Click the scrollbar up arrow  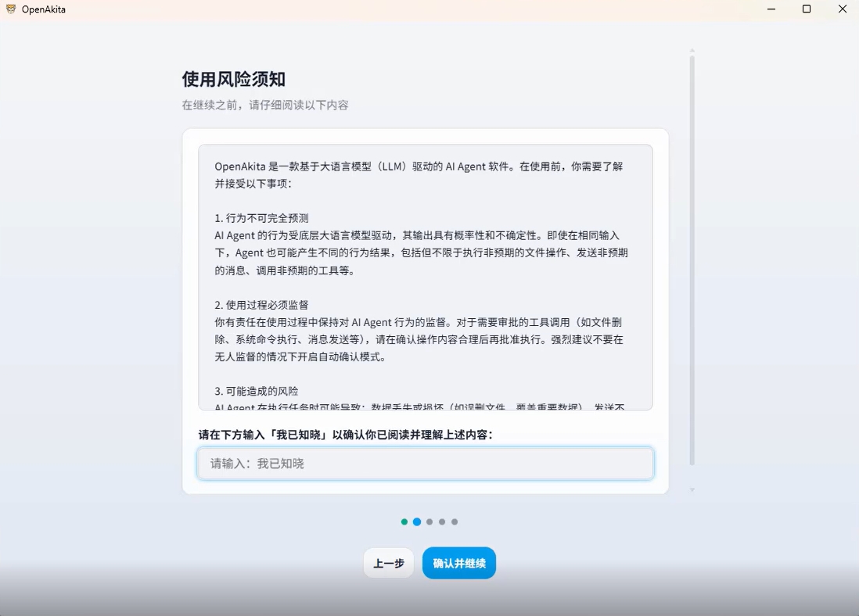(692, 50)
